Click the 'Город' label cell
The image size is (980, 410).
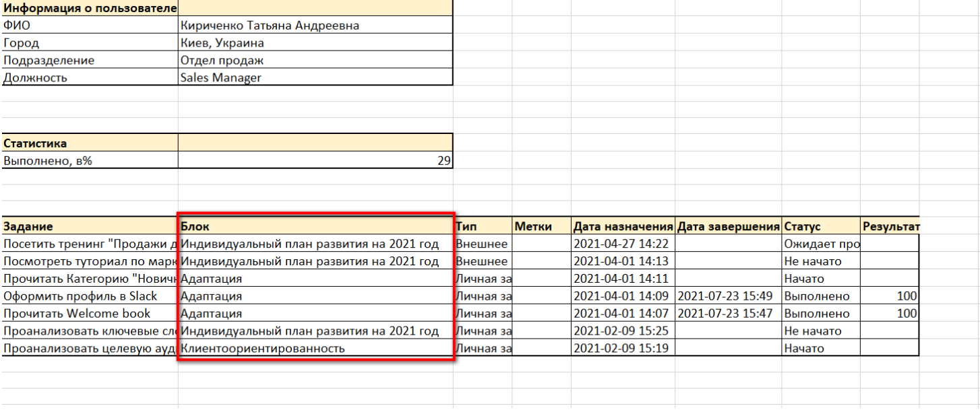click(x=90, y=42)
